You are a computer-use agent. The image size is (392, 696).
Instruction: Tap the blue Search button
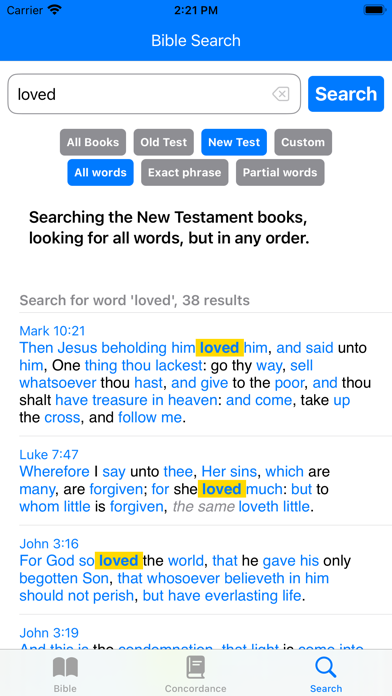click(x=346, y=94)
